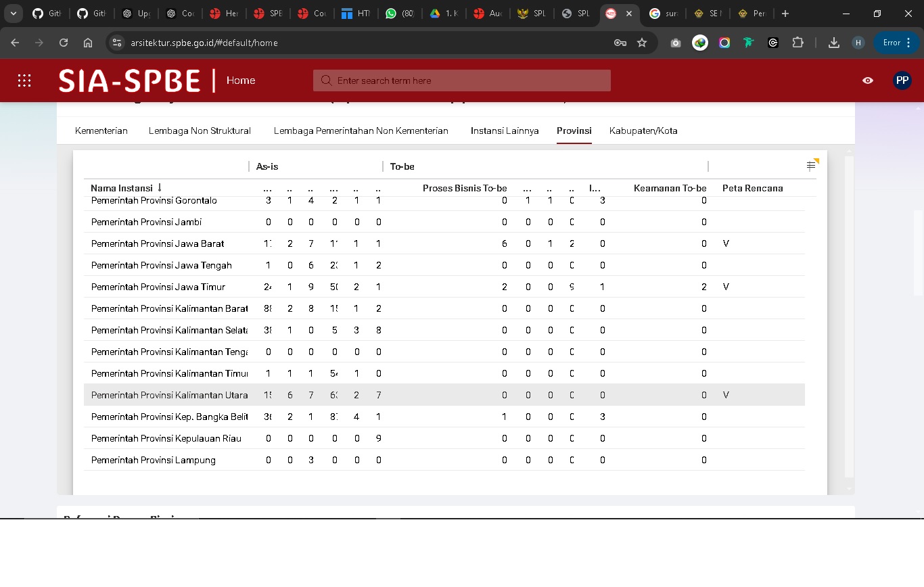Click the table's vertical scrollbar
Screen dimensions: 924x587
click(850, 318)
